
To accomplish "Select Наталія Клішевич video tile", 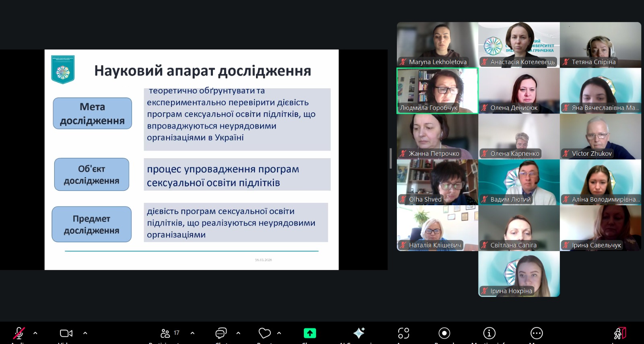I will (x=438, y=228).
